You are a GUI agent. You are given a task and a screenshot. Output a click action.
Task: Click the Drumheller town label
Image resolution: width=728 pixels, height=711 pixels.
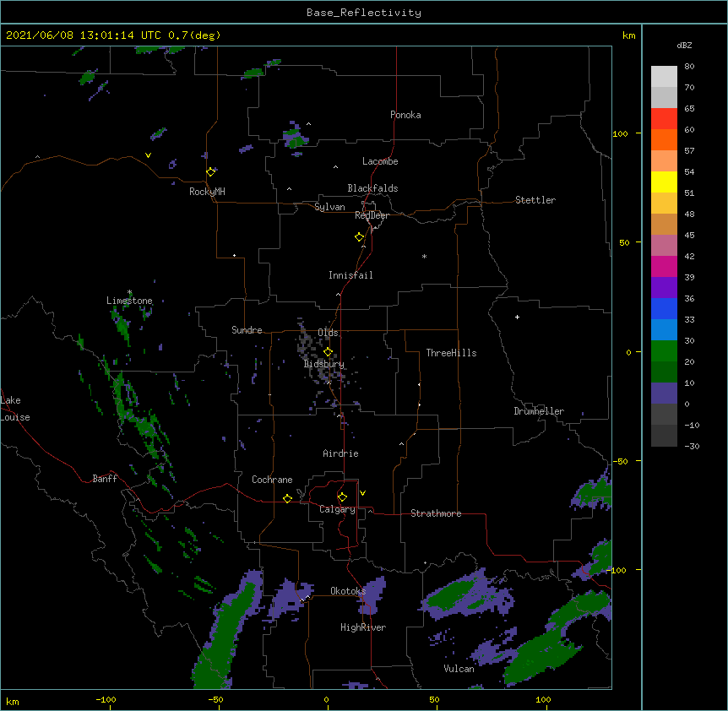click(539, 411)
